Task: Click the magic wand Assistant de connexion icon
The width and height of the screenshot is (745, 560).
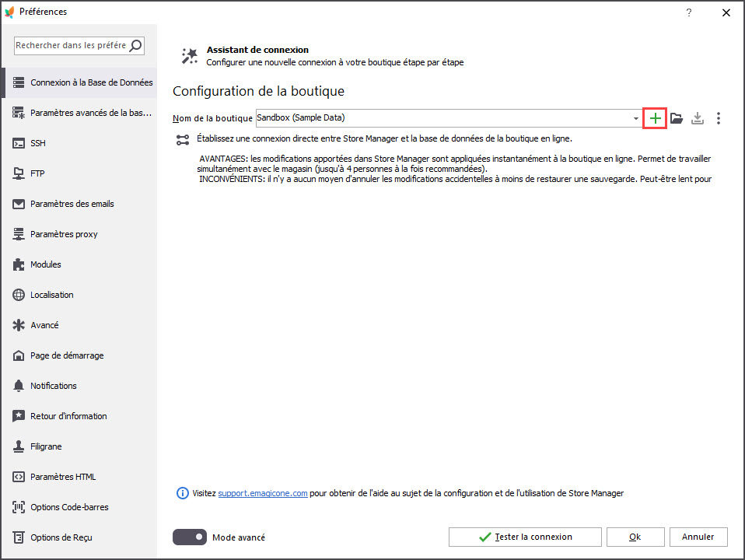Action: point(190,56)
